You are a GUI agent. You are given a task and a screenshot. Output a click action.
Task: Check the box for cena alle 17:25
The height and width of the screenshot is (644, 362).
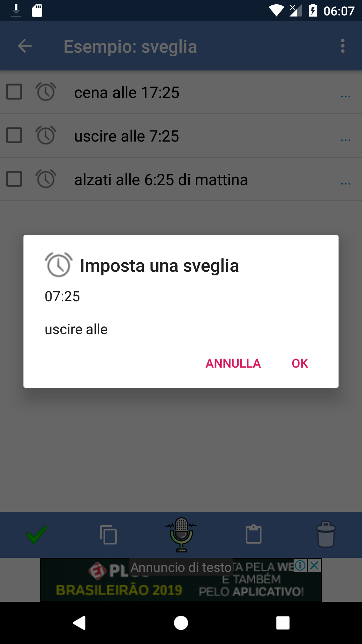(x=14, y=92)
